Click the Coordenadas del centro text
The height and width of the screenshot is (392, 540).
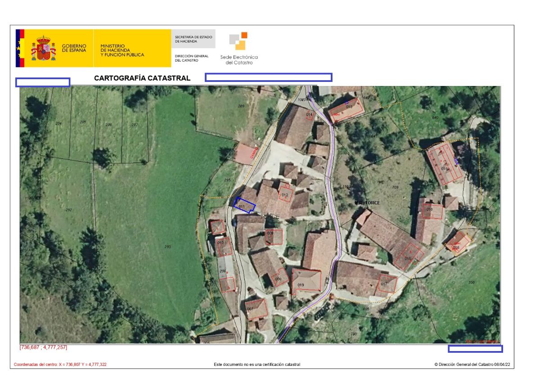[x=60, y=365]
